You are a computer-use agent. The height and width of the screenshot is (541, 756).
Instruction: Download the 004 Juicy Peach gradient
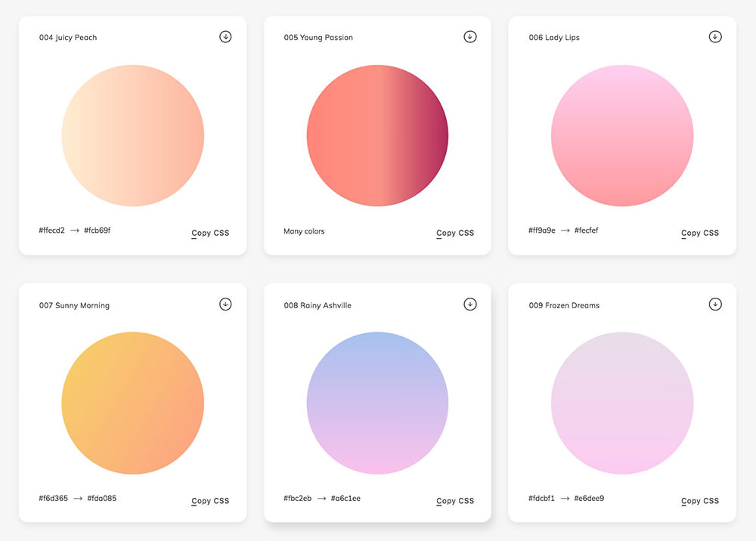point(225,36)
